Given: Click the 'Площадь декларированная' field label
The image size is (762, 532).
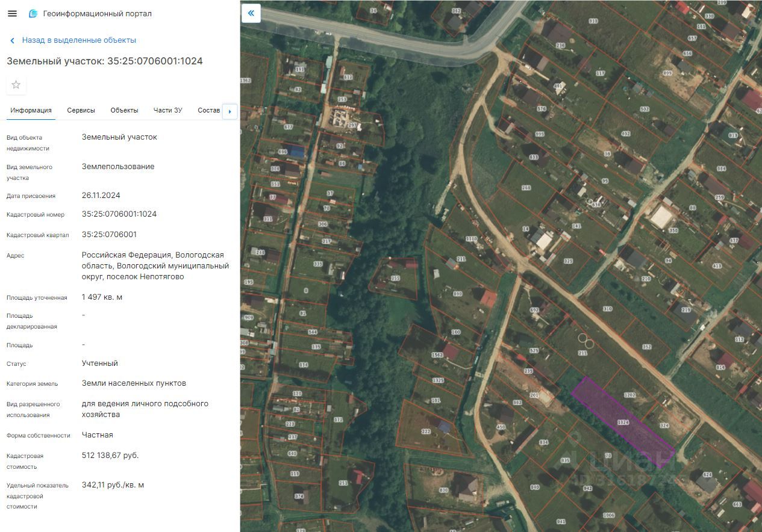Looking at the screenshot, I should point(32,321).
